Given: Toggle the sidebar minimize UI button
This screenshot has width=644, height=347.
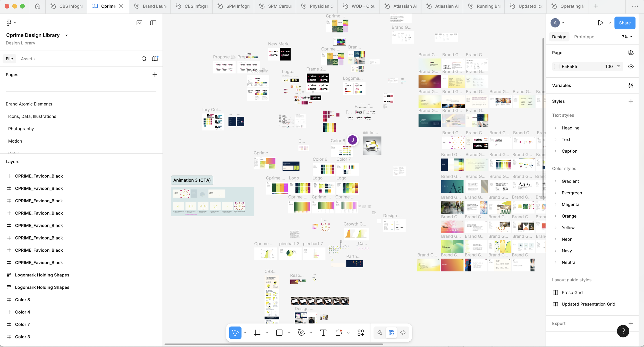Looking at the screenshot, I should [153, 23].
